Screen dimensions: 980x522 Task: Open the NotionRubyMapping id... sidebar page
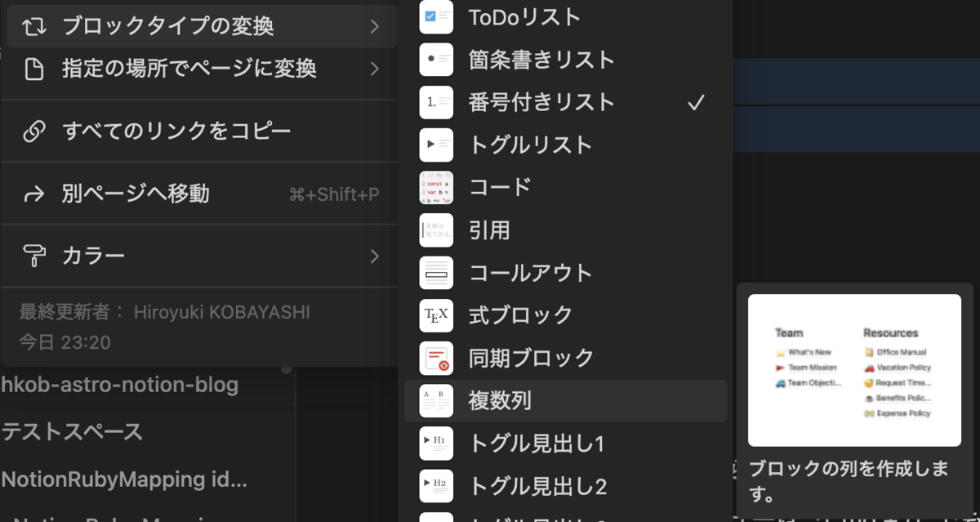pos(124,479)
